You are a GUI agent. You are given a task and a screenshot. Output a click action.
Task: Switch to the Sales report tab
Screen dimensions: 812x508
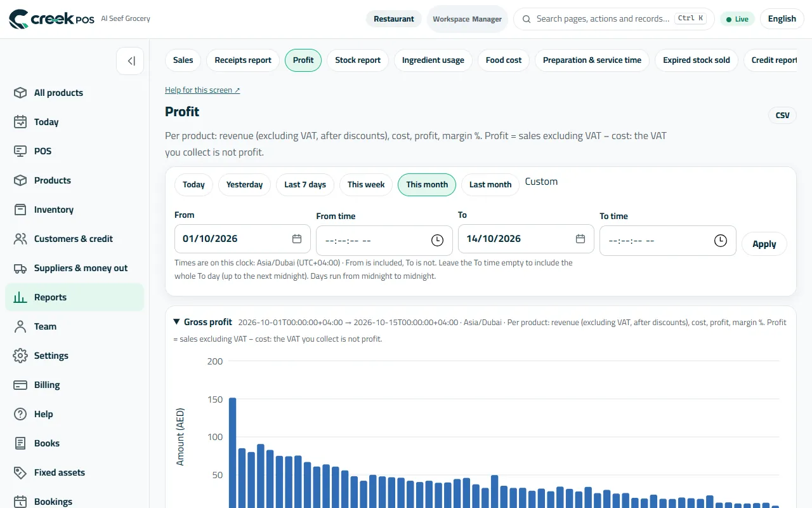(183, 60)
